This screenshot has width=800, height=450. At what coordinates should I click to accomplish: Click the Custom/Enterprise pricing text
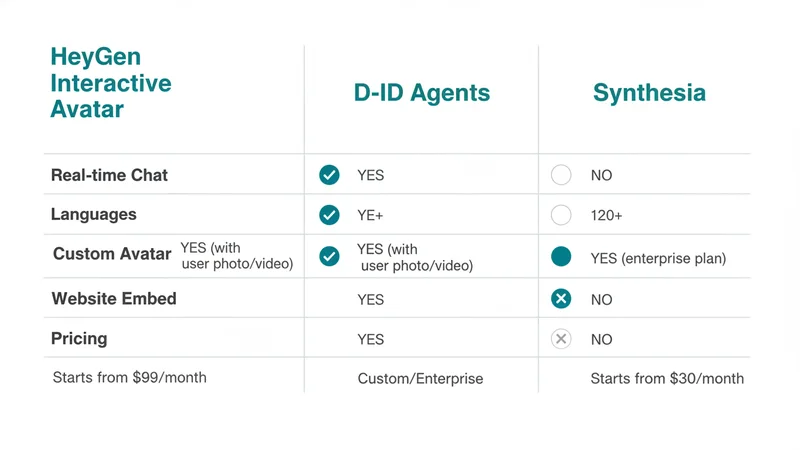coord(420,379)
